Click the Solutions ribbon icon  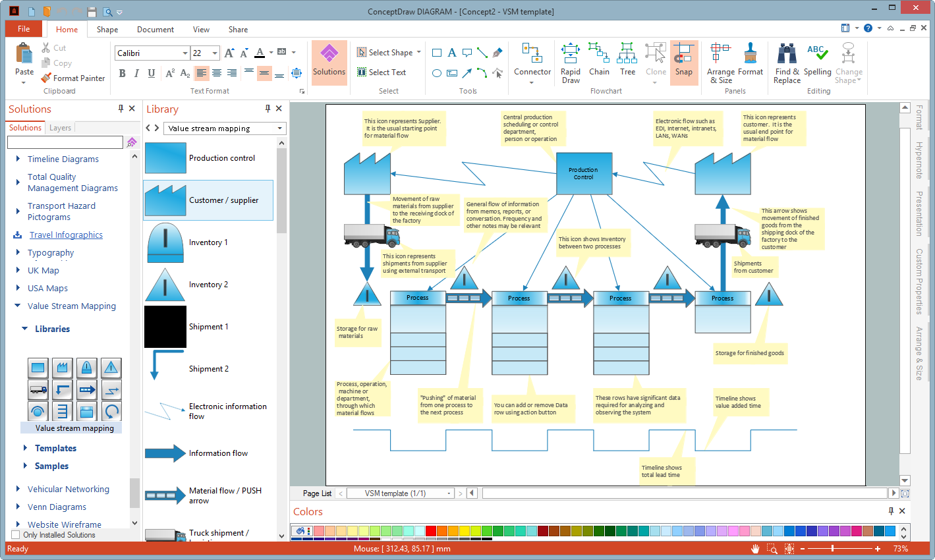[329, 59]
